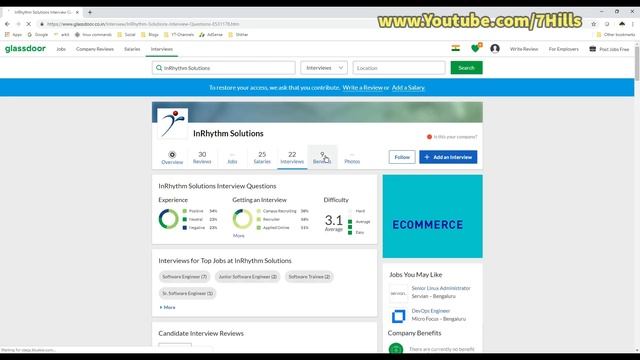The width and height of the screenshot is (640, 360).
Task: Open user profile avatar icon
Action: point(495,49)
